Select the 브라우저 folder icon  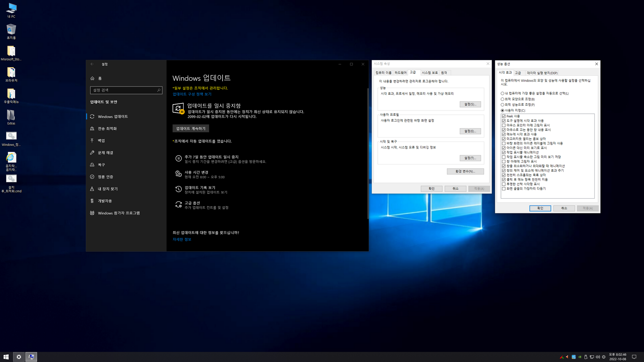pyautogui.click(x=11, y=74)
